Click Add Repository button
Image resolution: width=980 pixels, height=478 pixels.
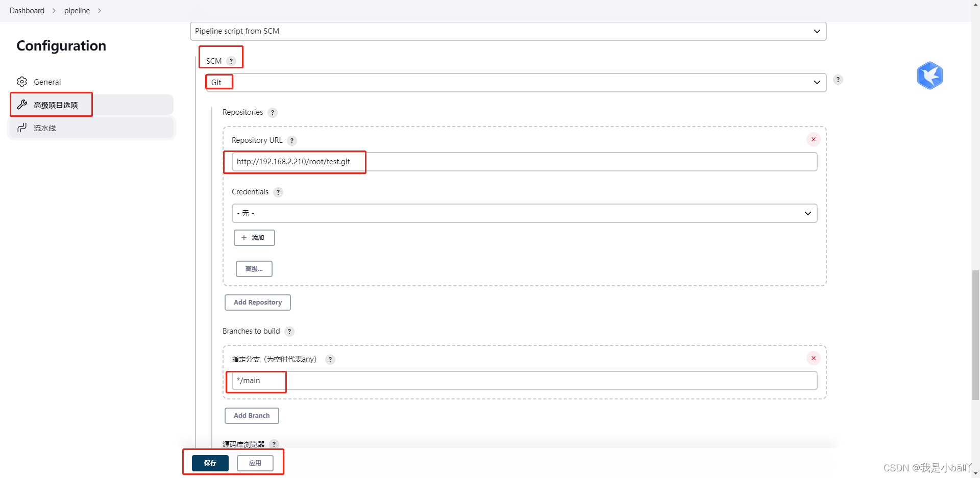(258, 303)
